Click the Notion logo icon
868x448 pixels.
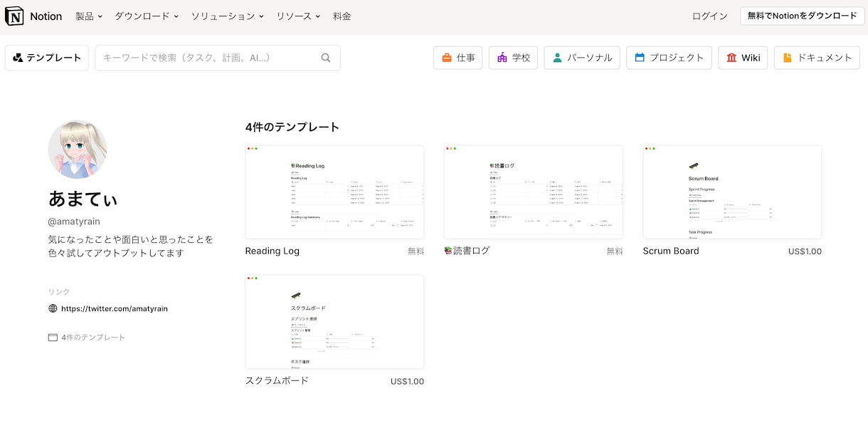[x=14, y=16]
